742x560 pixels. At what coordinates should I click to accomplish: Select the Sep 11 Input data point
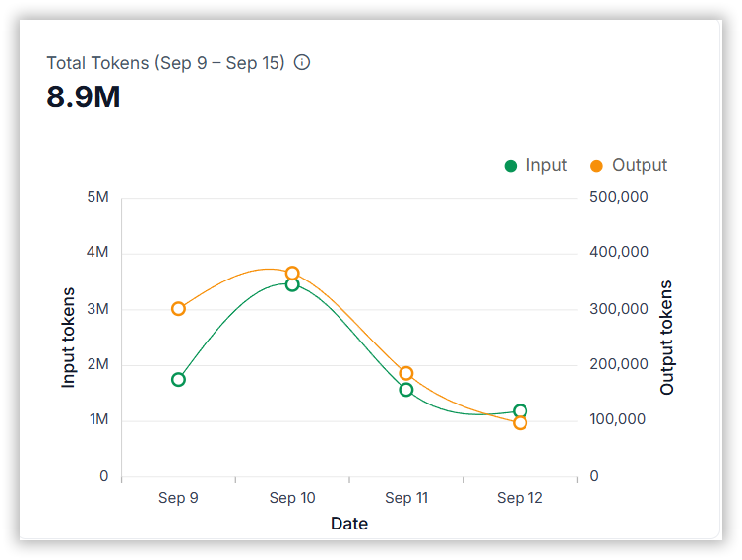tap(406, 390)
